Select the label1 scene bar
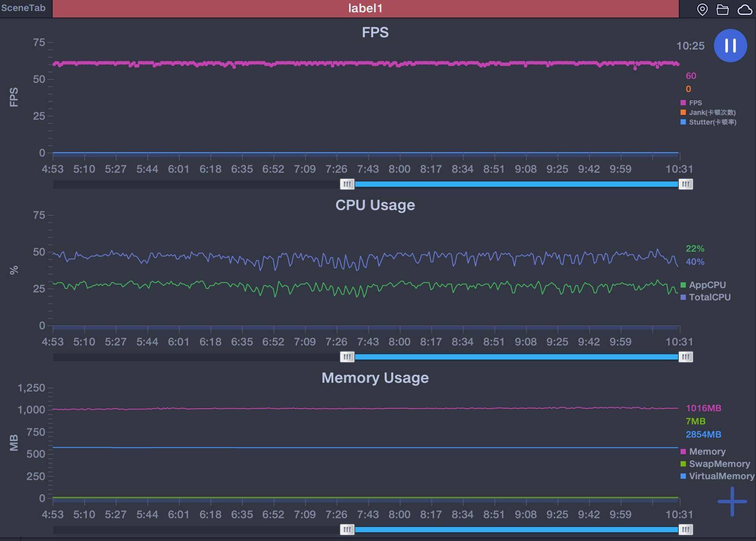The image size is (756, 541). pyautogui.click(x=365, y=8)
